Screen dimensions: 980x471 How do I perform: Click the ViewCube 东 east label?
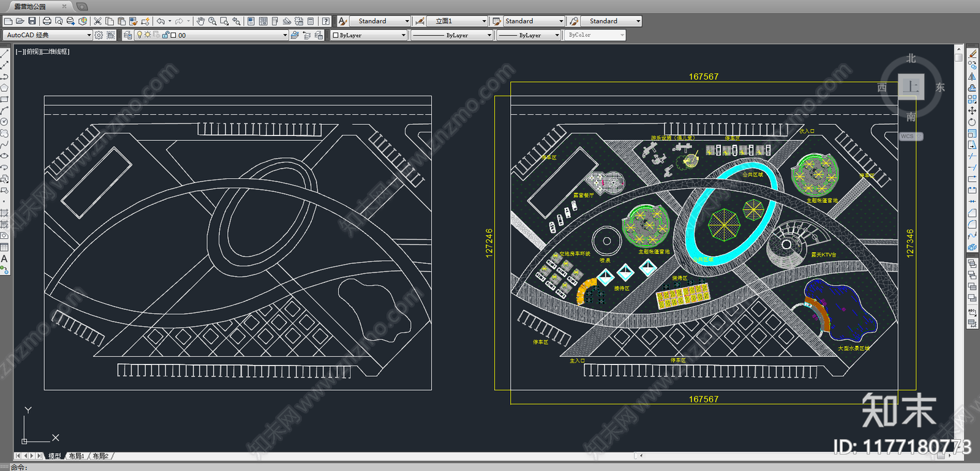point(940,88)
